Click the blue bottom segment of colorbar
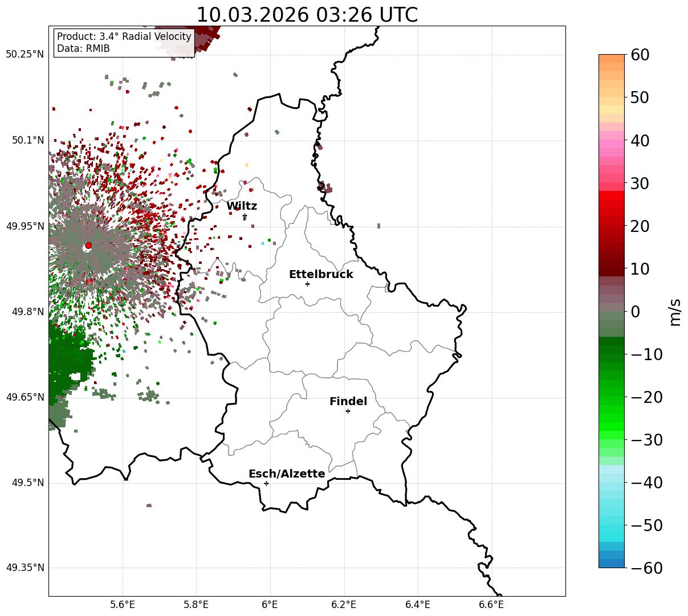Image resolution: width=688 pixels, height=616 pixels. pyautogui.click(x=612, y=563)
